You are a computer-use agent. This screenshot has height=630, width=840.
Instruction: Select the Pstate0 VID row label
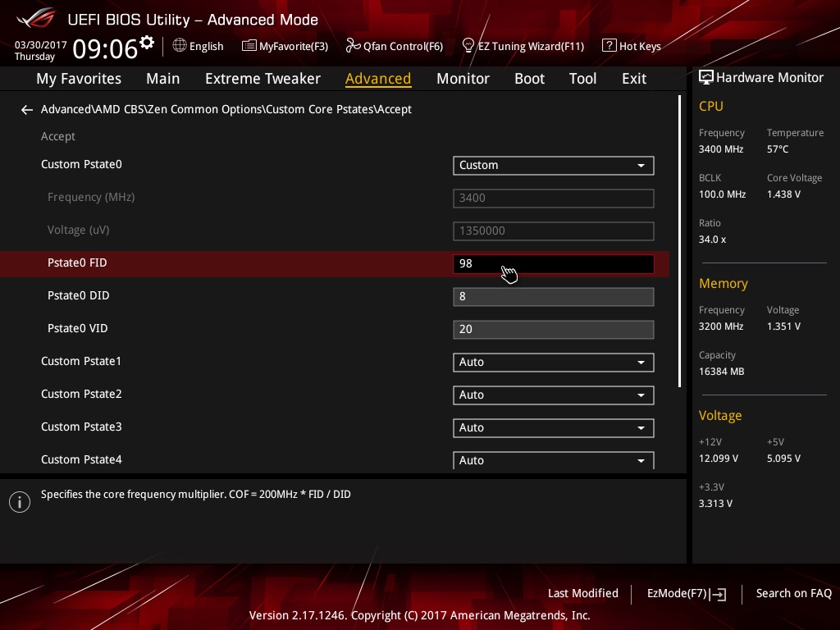pyautogui.click(x=78, y=328)
